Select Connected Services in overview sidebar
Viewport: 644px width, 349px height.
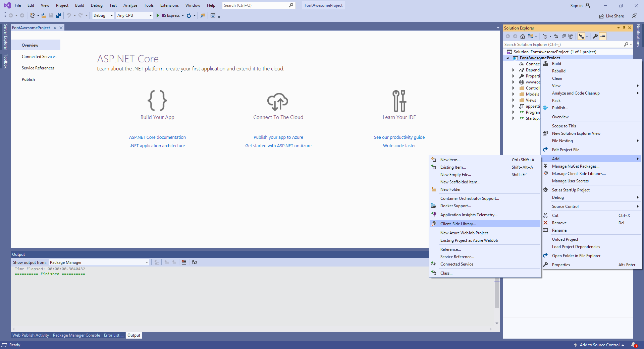[39, 57]
